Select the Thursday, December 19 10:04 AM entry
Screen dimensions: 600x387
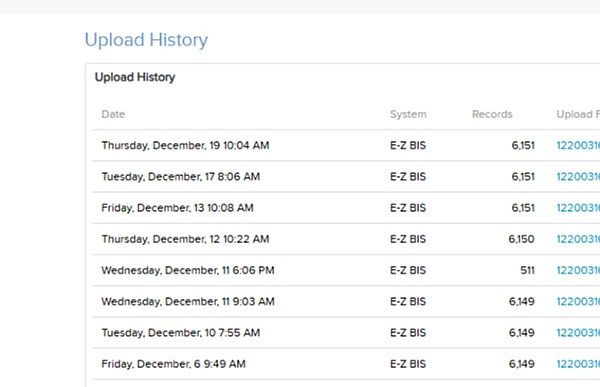(185, 145)
